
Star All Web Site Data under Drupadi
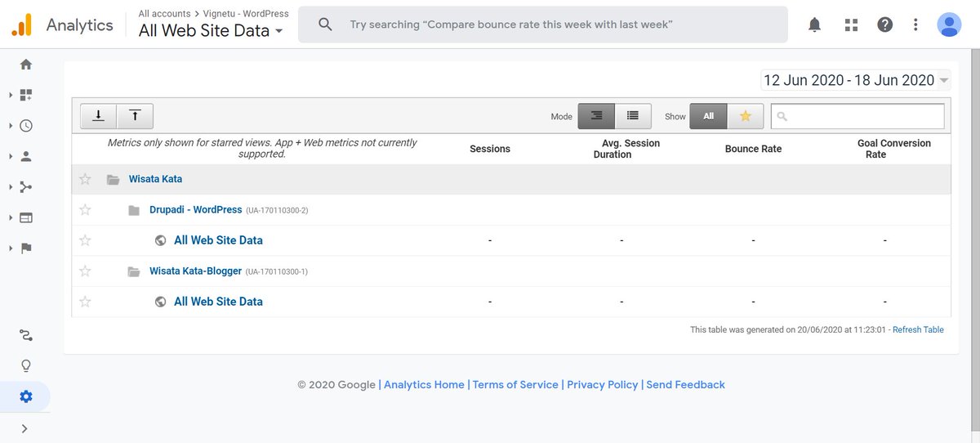85,240
